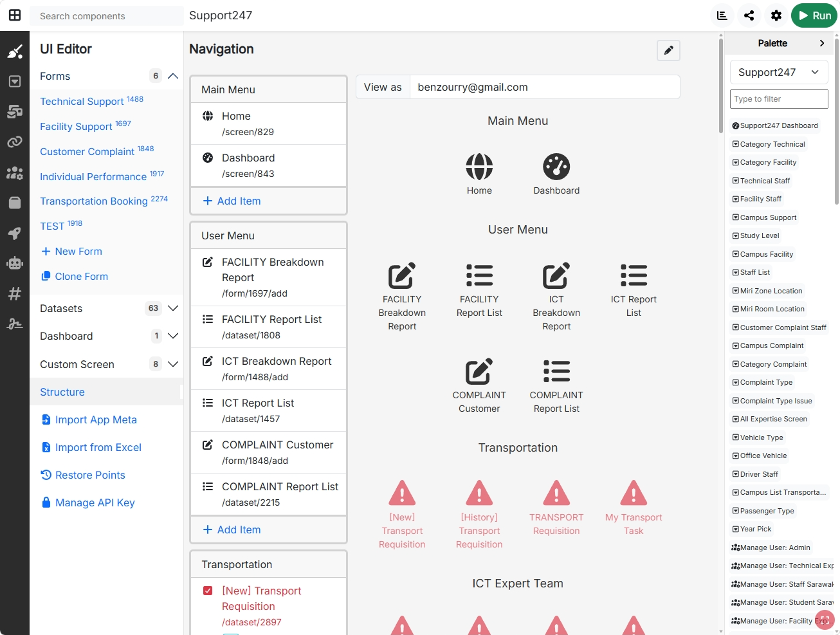
Task: Click COMPLAINT Customer preview icon
Action: coord(479,371)
